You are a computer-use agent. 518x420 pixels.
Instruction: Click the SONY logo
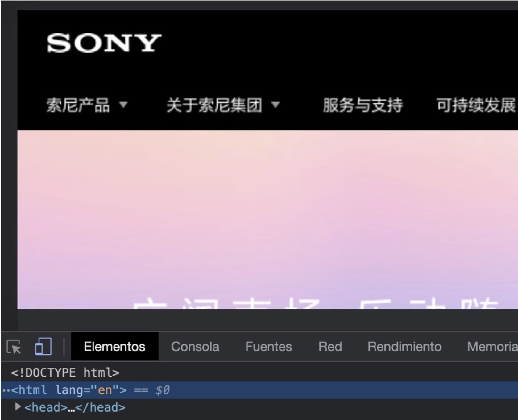pyautogui.click(x=104, y=43)
